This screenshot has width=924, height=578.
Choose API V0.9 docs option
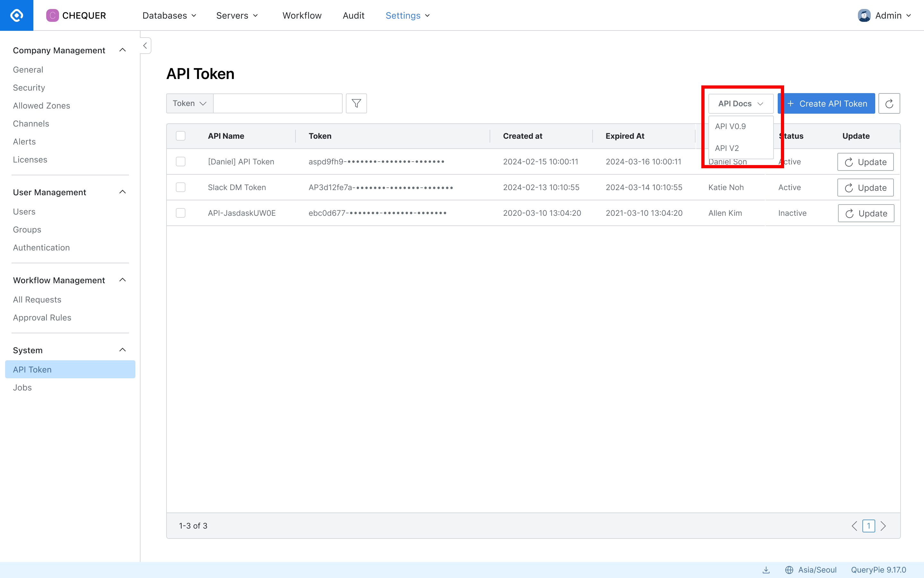click(x=741, y=126)
